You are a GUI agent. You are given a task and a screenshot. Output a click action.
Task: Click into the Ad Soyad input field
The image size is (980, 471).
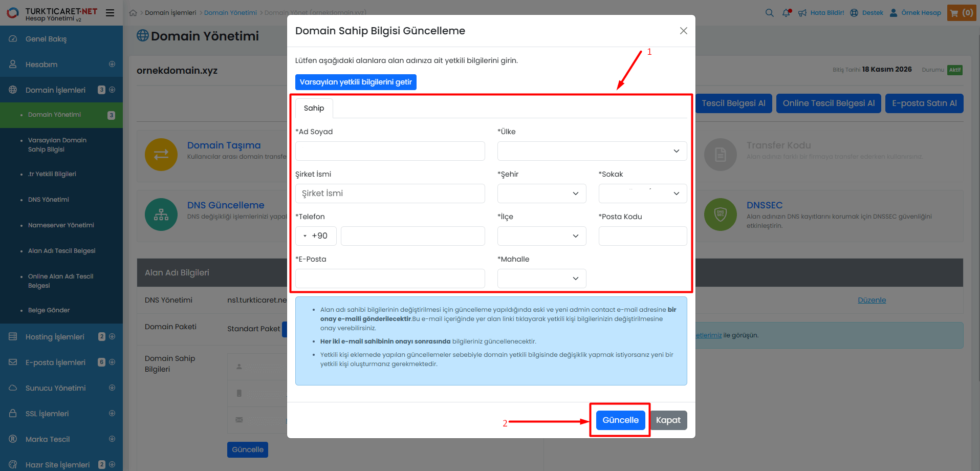coord(390,151)
